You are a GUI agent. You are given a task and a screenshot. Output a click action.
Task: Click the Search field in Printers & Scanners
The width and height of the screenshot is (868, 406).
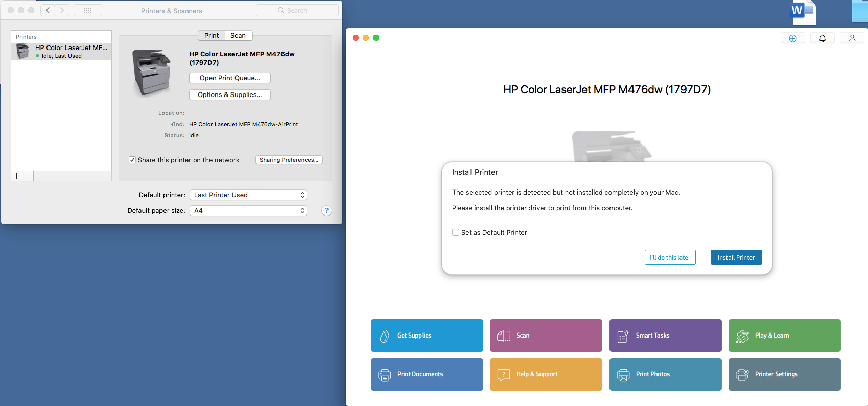coord(297,10)
